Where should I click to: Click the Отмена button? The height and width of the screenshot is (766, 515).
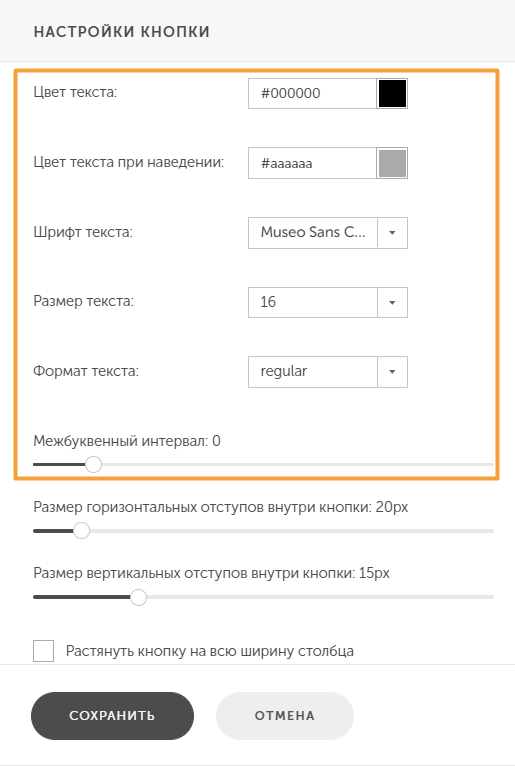[x=285, y=716]
